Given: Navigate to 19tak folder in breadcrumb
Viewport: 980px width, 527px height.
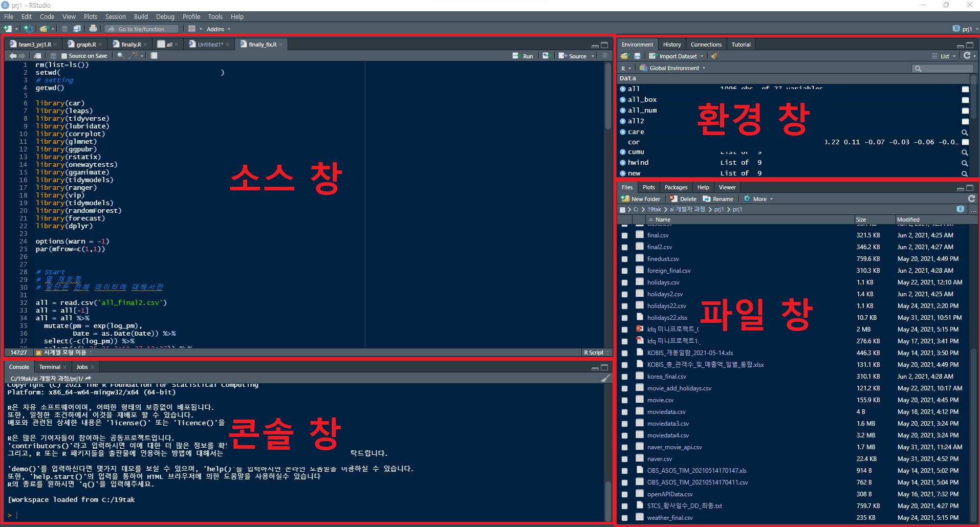Looking at the screenshot, I should coord(654,209).
